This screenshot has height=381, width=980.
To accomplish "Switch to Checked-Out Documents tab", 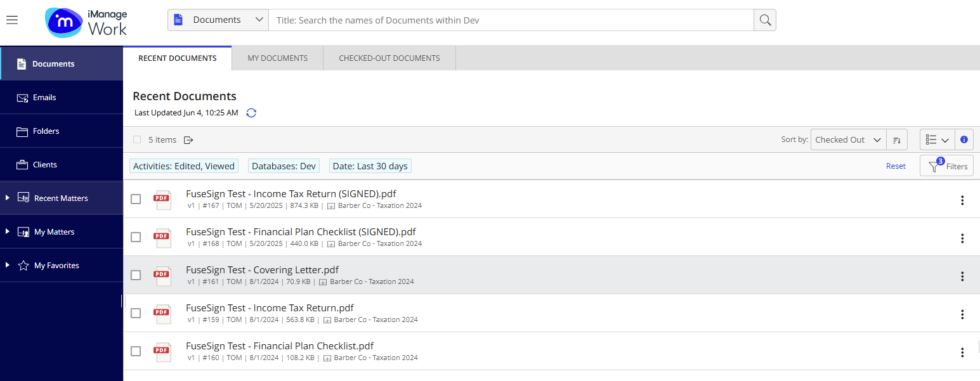I will coord(389,58).
